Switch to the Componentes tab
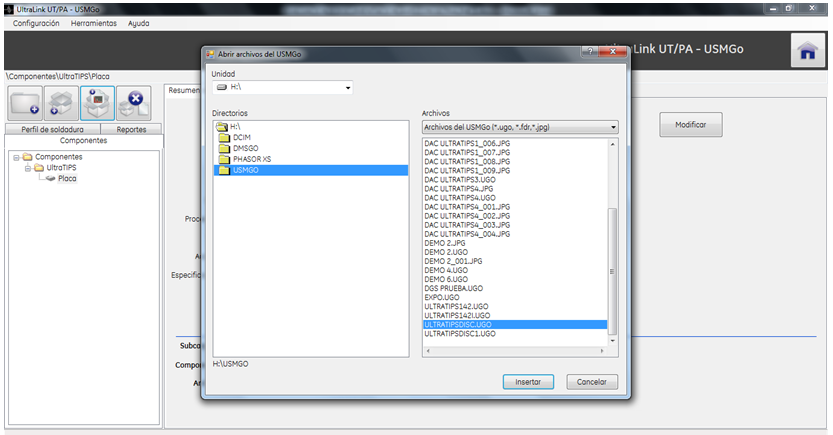The width and height of the screenshot is (833, 435). coord(83,141)
